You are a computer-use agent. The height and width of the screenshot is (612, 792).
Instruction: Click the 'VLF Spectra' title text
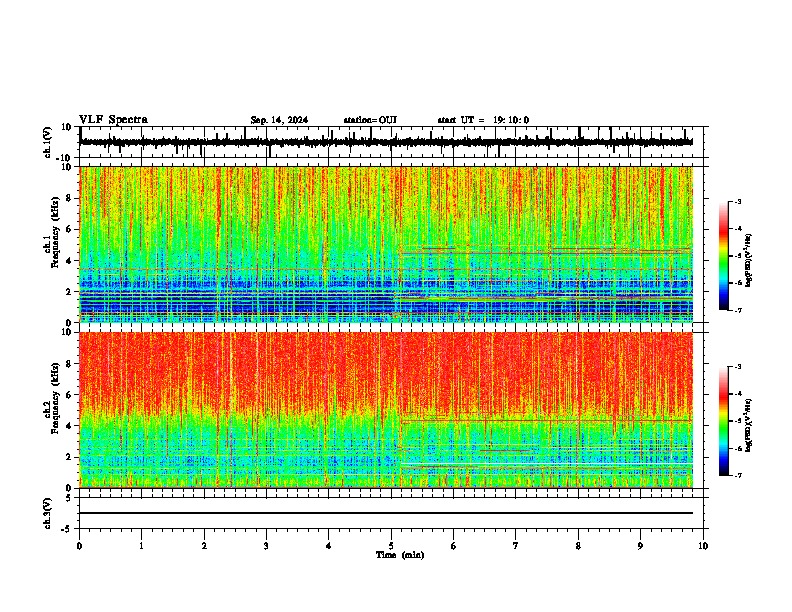[x=113, y=120]
